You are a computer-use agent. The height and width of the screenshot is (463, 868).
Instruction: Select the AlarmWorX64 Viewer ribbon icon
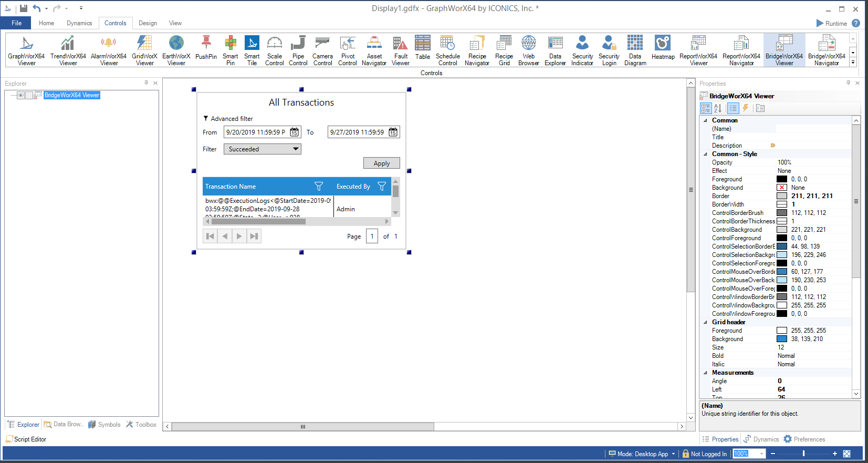pyautogui.click(x=108, y=50)
